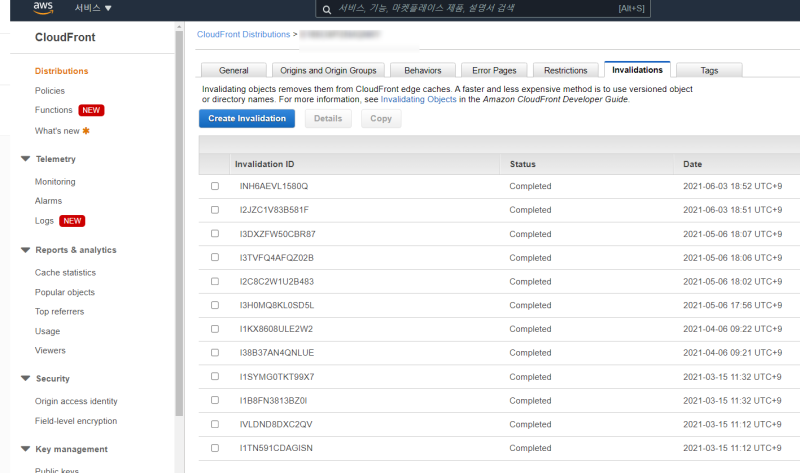Open the Origins and Origin Groups tab

click(328, 70)
